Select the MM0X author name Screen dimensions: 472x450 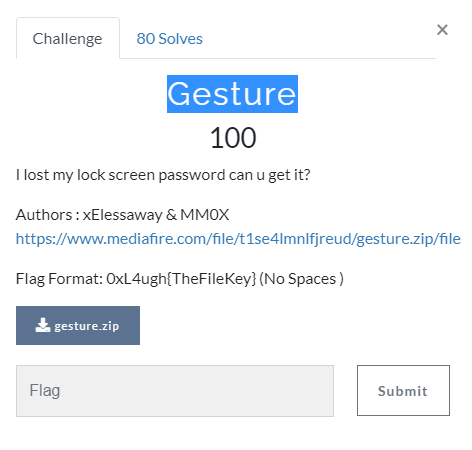click(205, 215)
